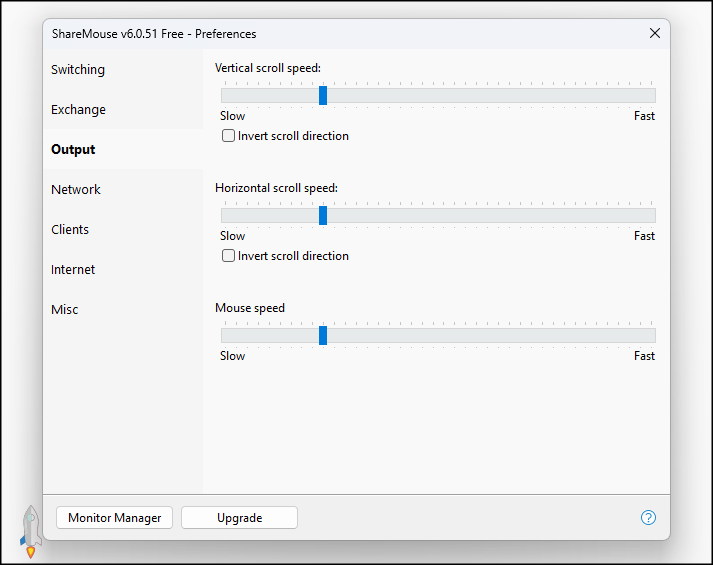Go to the Network settings tab
The width and height of the screenshot is (713, 565).
pos(76,190)
